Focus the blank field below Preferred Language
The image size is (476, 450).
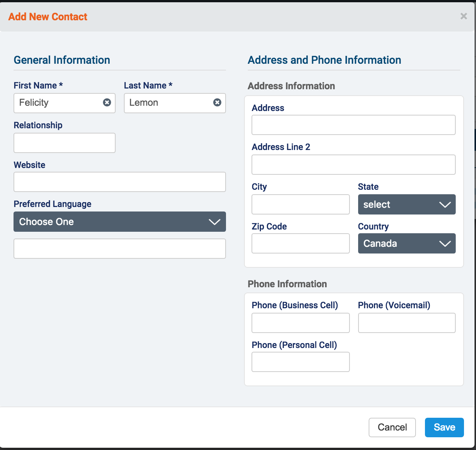coord(119,249)
